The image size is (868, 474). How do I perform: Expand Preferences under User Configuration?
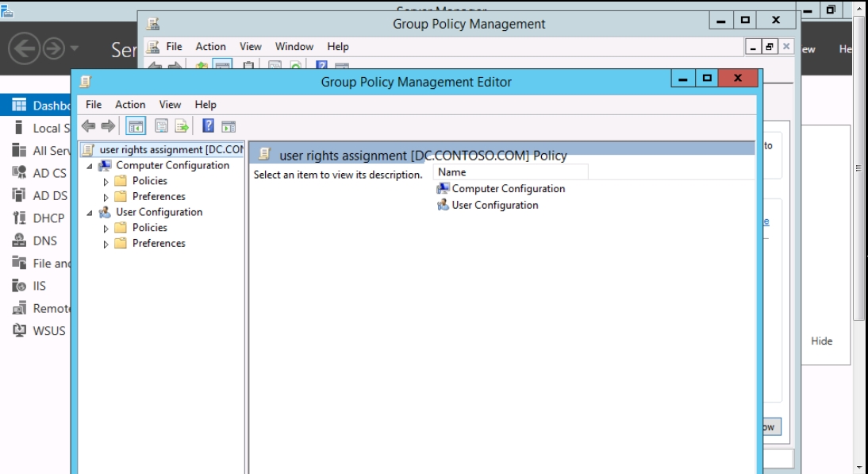pyautogui.click(x=106, y=244)
